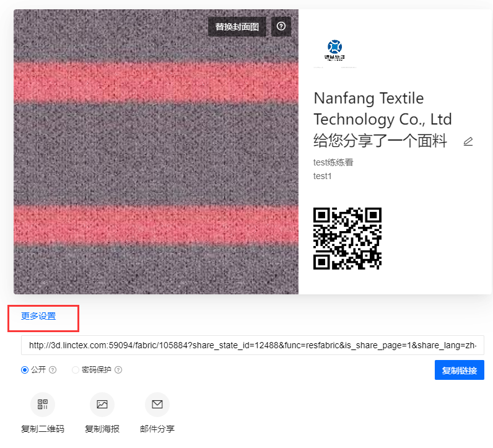Click the help icon next to 公开
The width and height of the screenshot is (493, 448).
point(53,370)
